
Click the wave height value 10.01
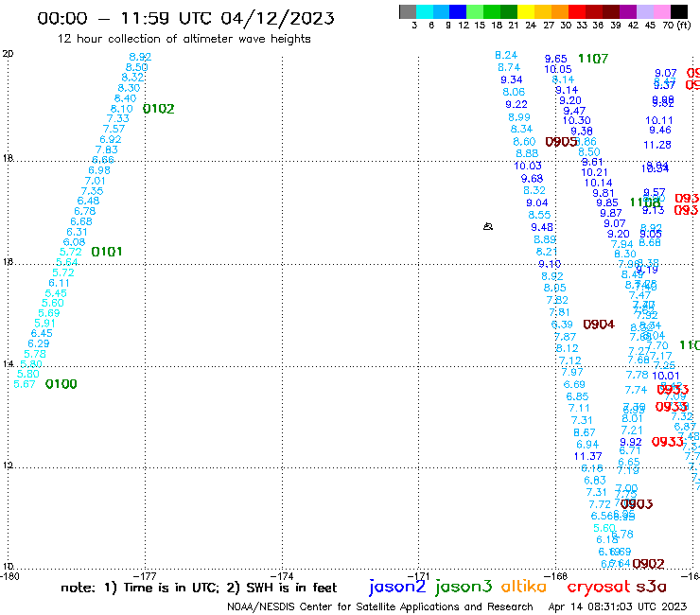click(x=666, y=376)
